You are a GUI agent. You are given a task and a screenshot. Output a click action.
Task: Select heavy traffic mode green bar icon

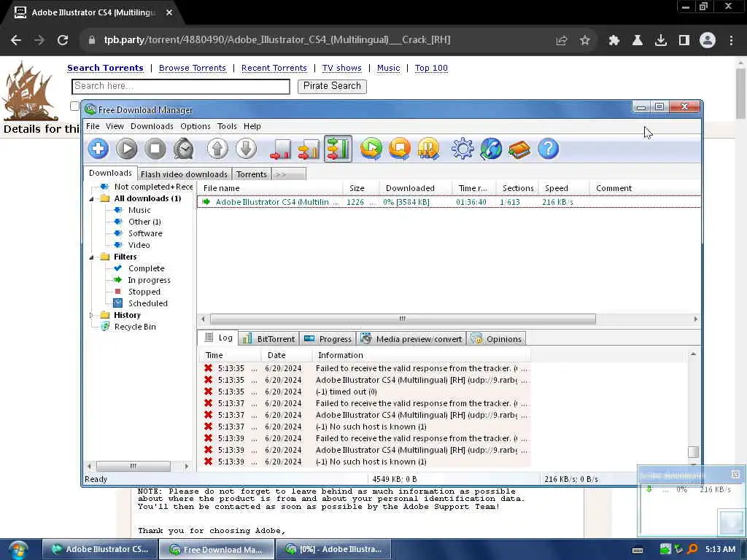[x=338, y=149]
